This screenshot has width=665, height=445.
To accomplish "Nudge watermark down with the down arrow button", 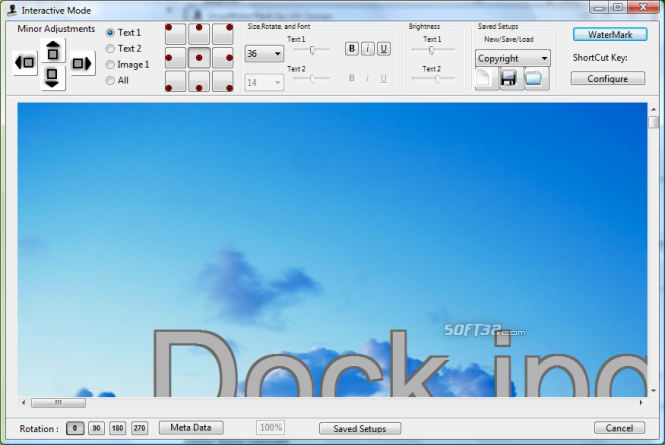I will point(53,78).
